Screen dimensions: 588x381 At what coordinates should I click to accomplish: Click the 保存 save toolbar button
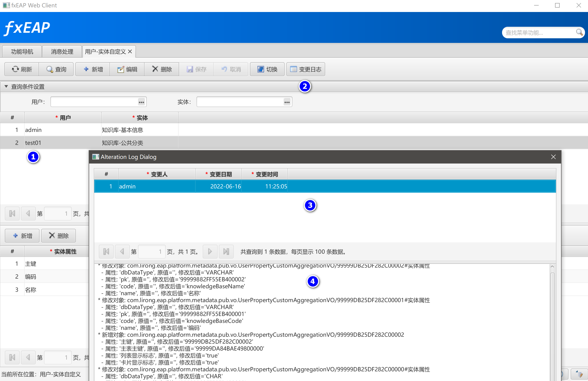(196, 69)
